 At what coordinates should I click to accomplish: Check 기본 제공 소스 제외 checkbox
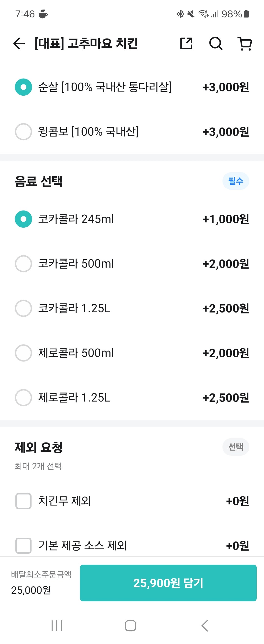click(x=23, y=545)
